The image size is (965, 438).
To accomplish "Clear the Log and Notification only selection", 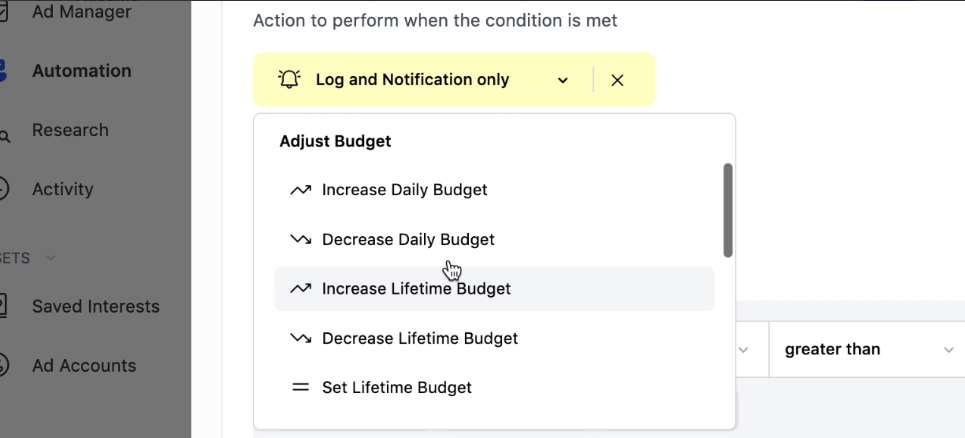I will pos(617,80).
